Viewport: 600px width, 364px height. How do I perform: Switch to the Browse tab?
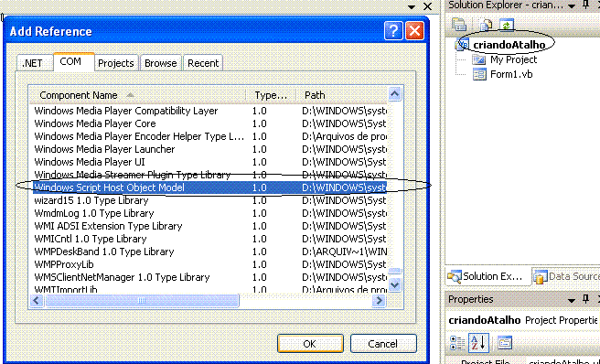[161, 63]
